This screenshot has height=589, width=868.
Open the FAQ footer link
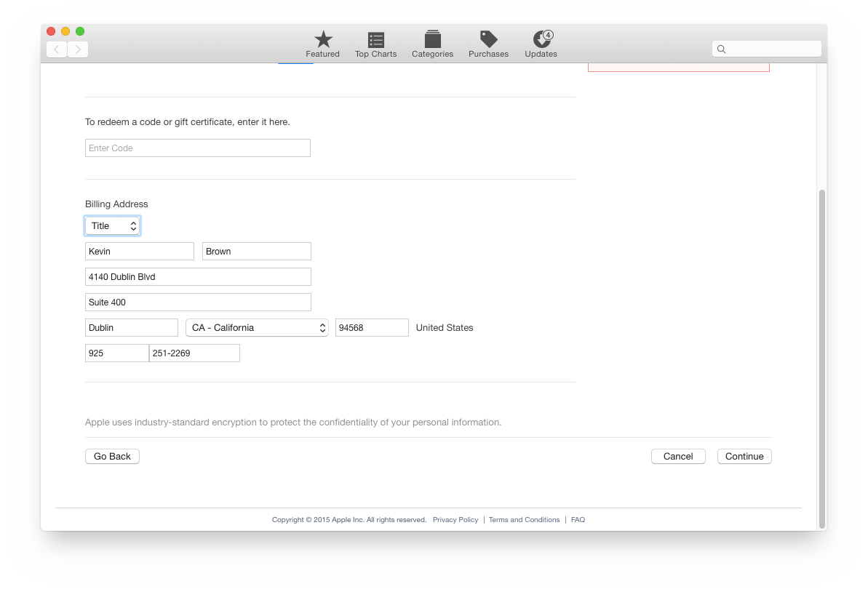[x=578, y=520]
